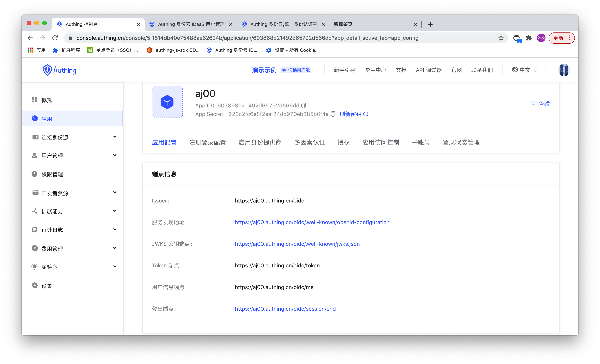The height and width of the screenshot is (364, 600).
Task: Click the refresh secret key button
Action: point(354,114)
